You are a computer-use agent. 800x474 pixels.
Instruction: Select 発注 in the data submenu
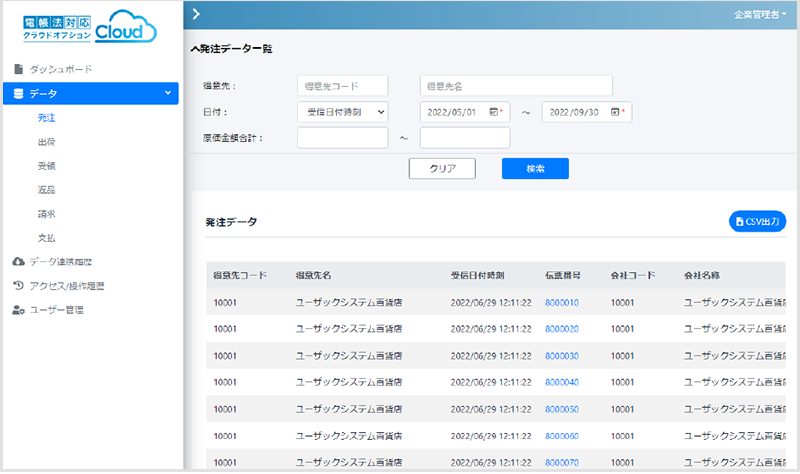(46, 118)
